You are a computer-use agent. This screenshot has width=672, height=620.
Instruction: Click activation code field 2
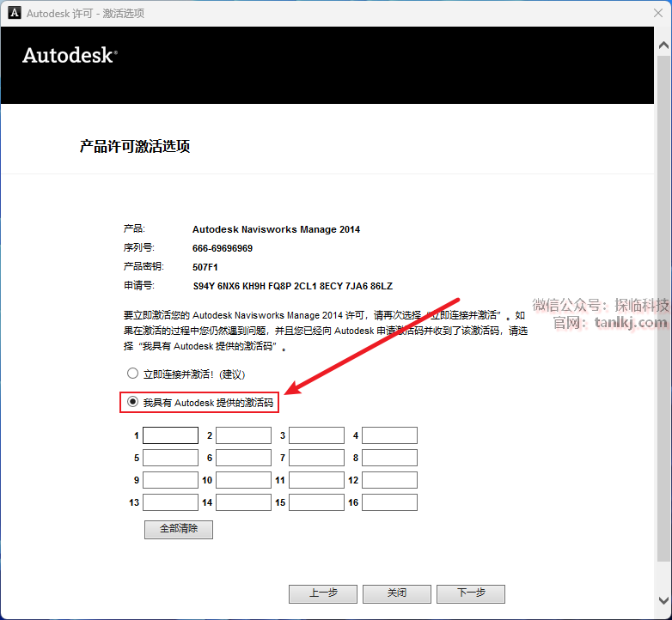pyautogui.click(x=243, y=435)
